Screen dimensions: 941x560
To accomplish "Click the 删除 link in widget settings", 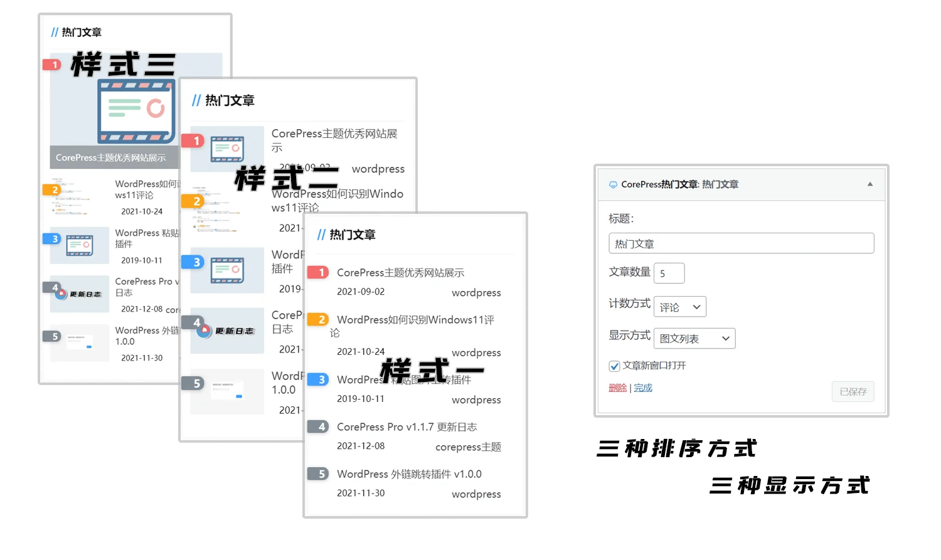I will tap(618, 388).
